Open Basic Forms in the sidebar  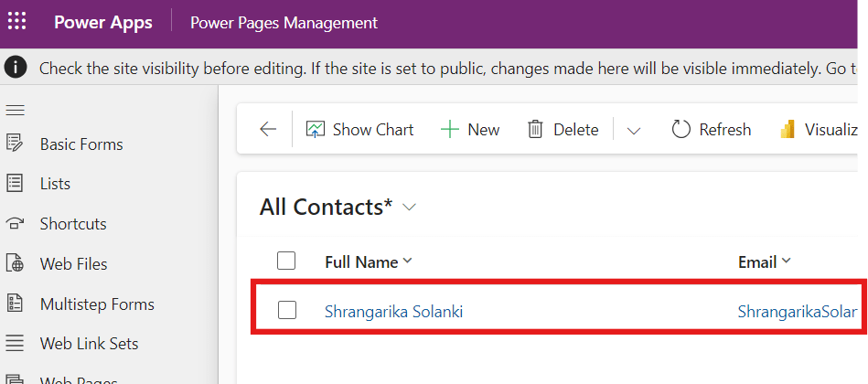[x=80, y=144]
